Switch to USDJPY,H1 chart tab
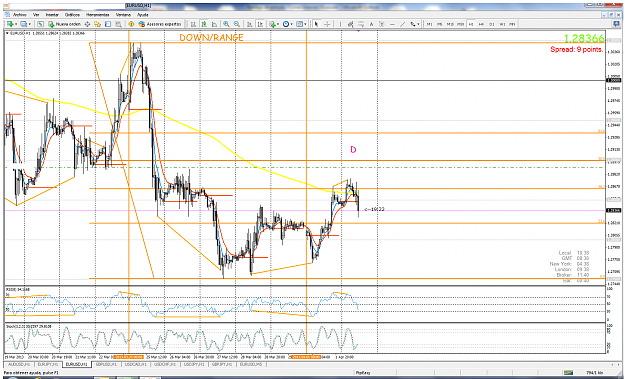625x379 pixels. (193, 365)
